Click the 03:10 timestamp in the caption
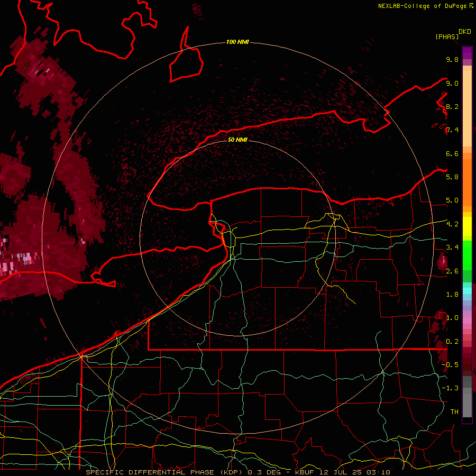This screenshot has width=476, height=476. coord(379,472)
